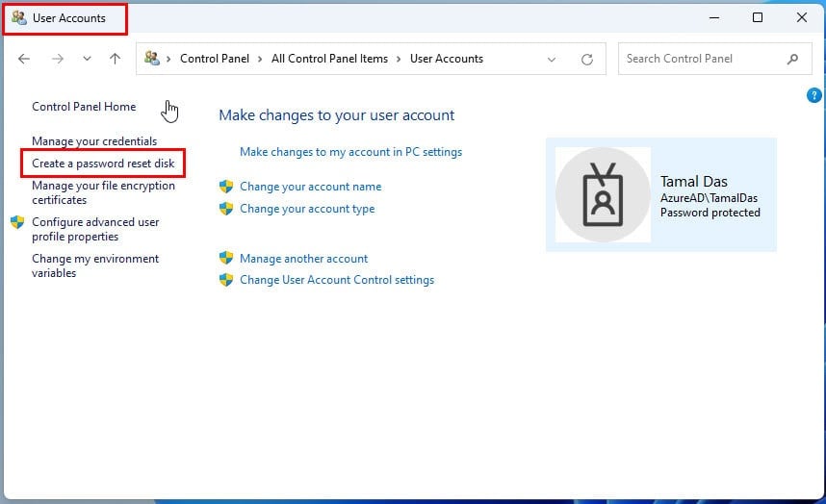
Task: Refresh the User Accounts page
Action: [587, 59]
